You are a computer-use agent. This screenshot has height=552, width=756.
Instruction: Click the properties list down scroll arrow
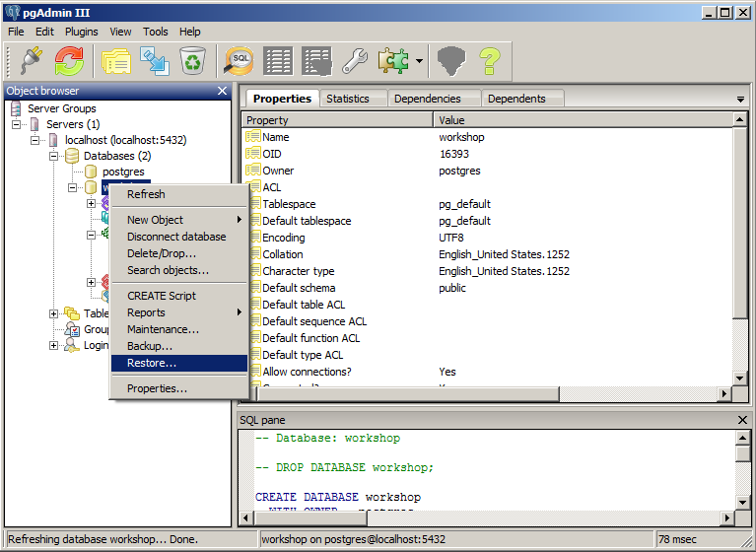(740, 379)
